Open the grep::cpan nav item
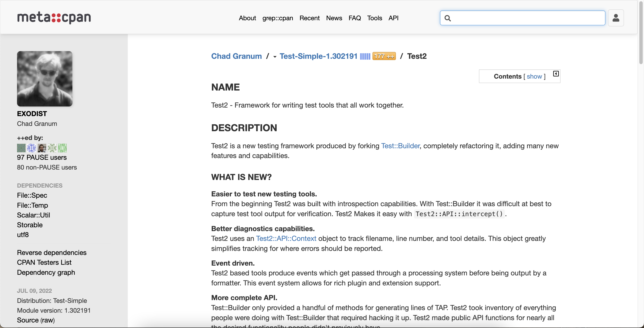The height and width of the screenshot is (328, 644). pyautogui.click(x=277, y=18)
